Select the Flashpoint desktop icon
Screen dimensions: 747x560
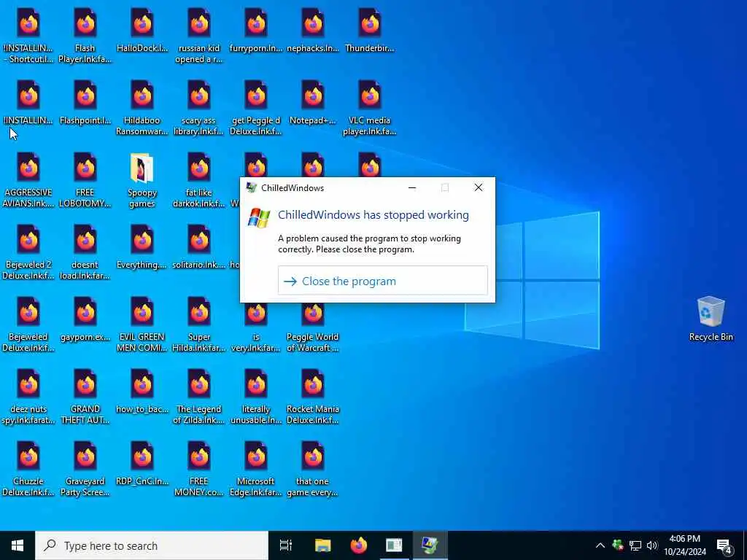tap(85, 104)
